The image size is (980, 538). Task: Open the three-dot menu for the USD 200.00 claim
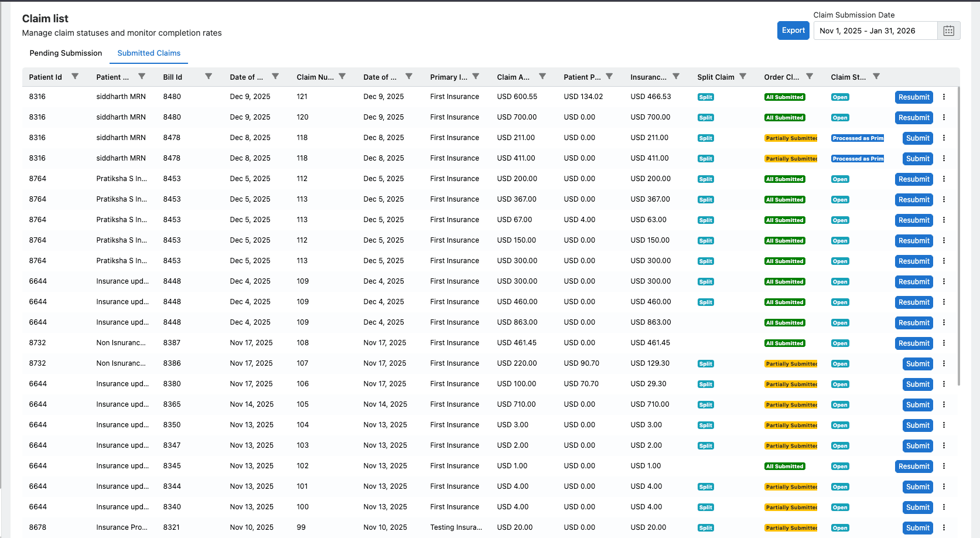click(x=944, y=179)
